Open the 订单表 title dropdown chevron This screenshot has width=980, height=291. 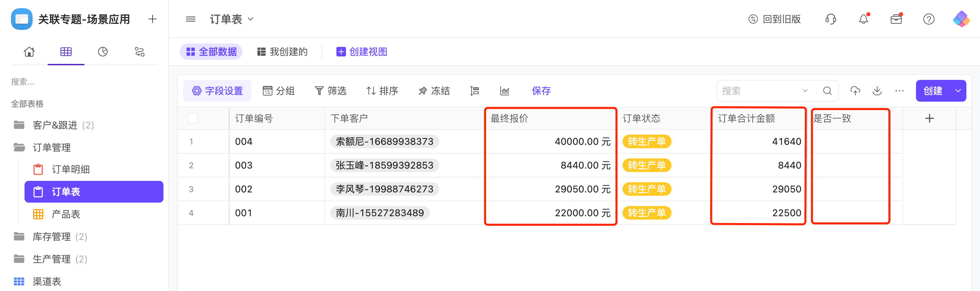(x=251, y=19)
